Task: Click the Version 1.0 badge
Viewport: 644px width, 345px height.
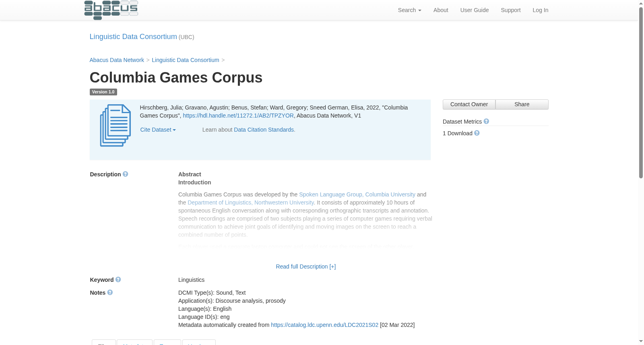Action: click(x=103, y=92)
